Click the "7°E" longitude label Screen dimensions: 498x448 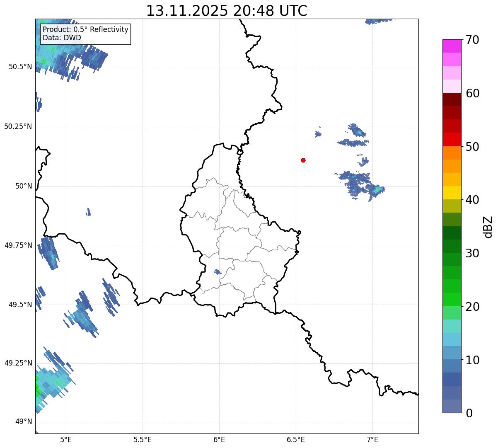[372, 439]
